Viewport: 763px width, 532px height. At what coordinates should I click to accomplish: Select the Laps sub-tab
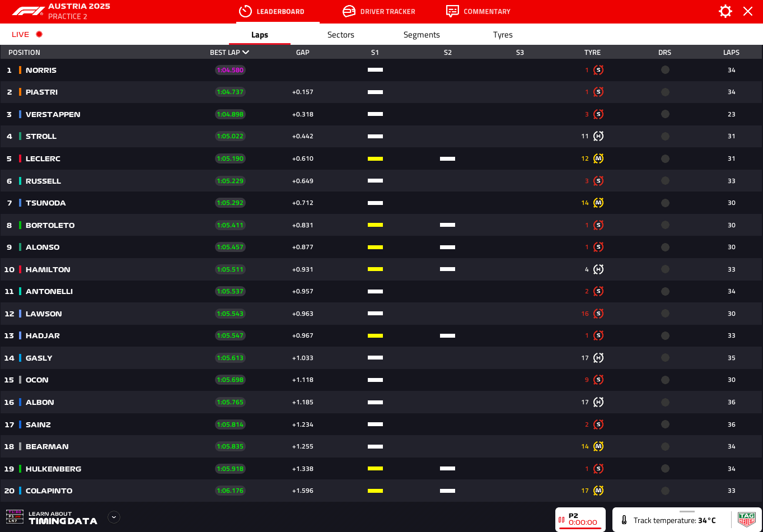point(260,35)
